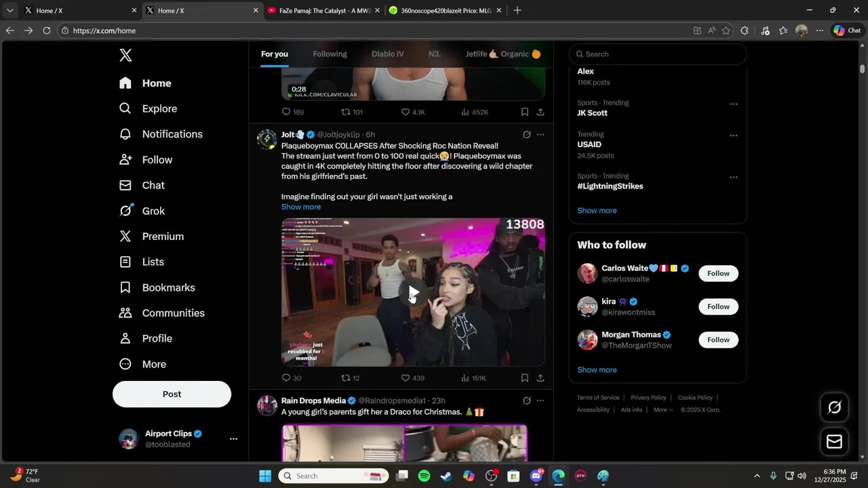Like Jolt post with 439 likes

click(x=412, y=378)
